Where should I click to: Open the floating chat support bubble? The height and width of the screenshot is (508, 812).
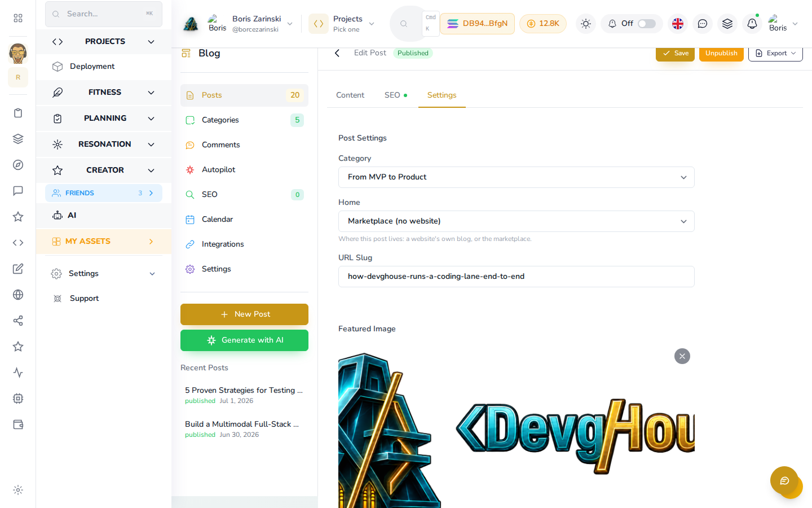784,480
